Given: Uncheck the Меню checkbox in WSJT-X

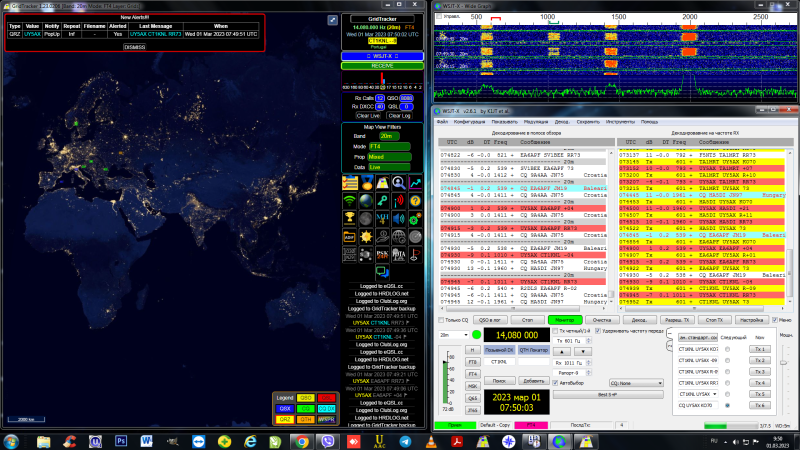Looking at the screenshot, I should (x=774, y=320).
